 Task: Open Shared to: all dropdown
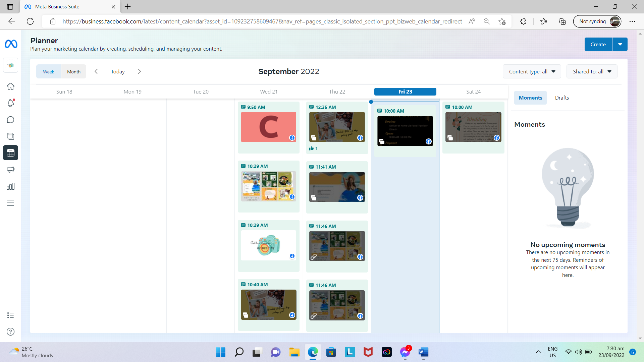pos(592,71)
